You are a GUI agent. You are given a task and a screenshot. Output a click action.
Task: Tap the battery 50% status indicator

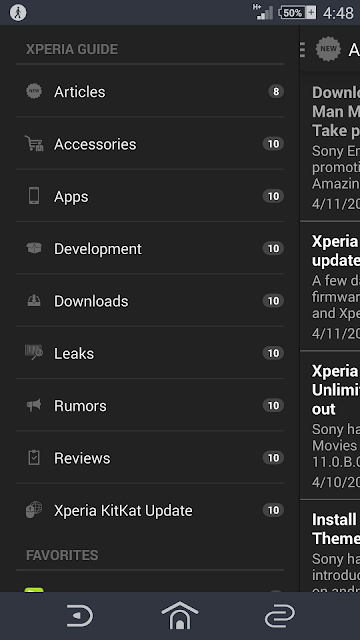point(298,13)
